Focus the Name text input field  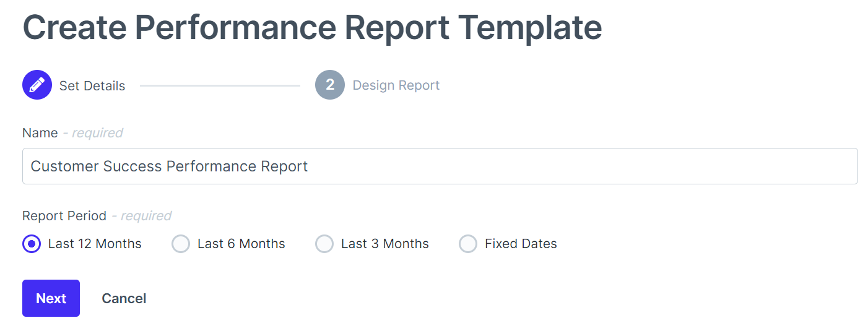click(440, 166)
